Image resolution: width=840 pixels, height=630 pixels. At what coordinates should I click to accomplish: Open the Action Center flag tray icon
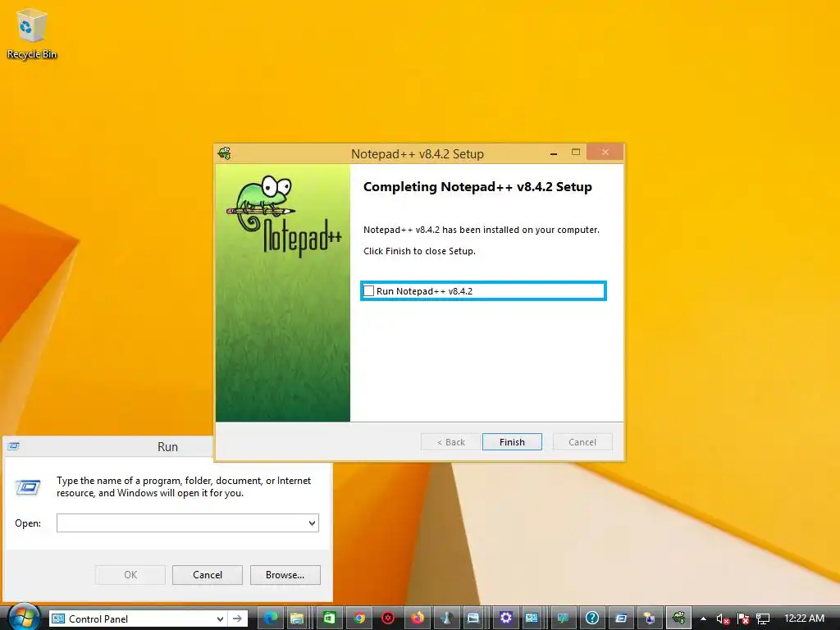[743, 619]
